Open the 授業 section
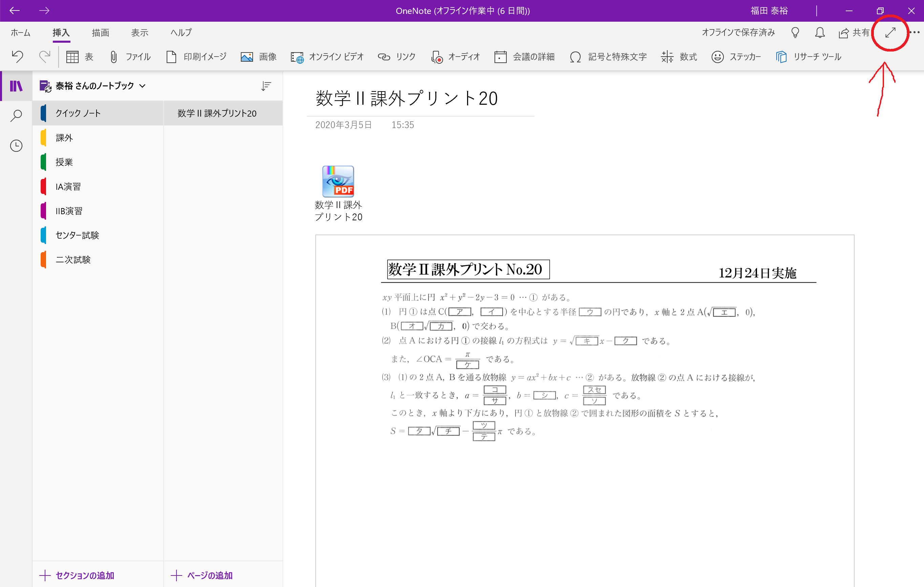Viewport: 924px width, 587px height. tap(98, 162)
